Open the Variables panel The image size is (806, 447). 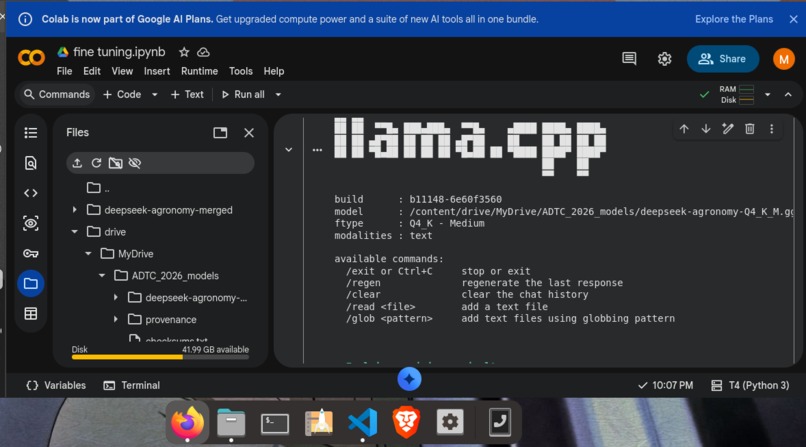point(56,385)
